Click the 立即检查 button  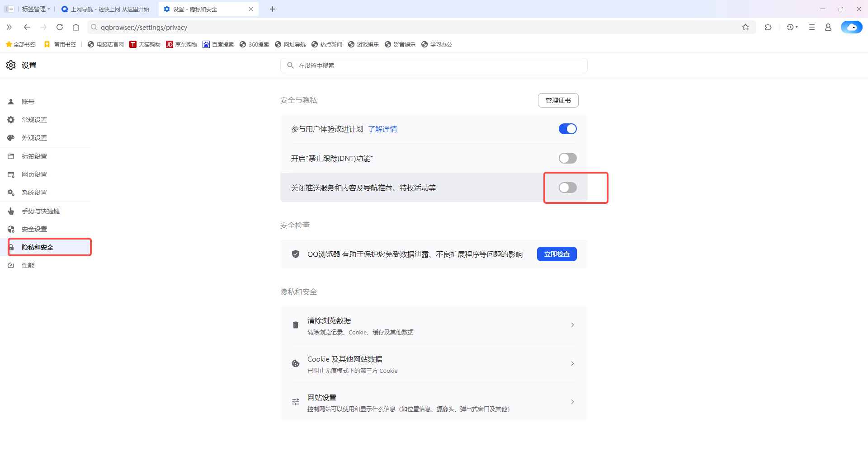point(557,254)
